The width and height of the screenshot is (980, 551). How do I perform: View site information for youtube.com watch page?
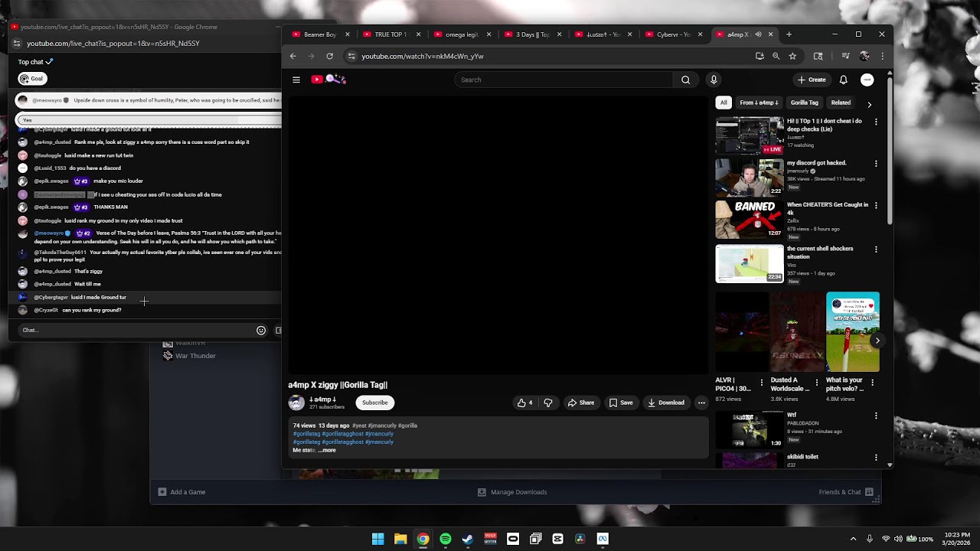coord(351,56)
